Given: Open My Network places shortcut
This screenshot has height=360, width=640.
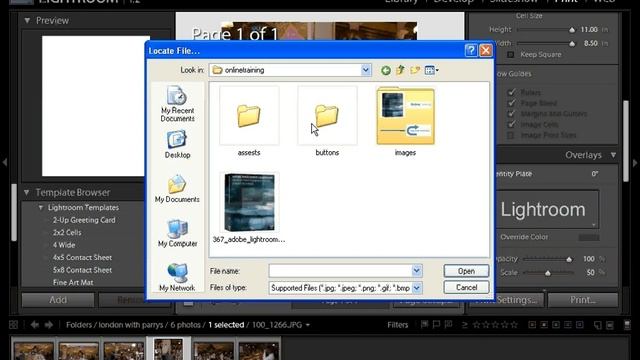Looking at the screenshot, I should [177, 277].
